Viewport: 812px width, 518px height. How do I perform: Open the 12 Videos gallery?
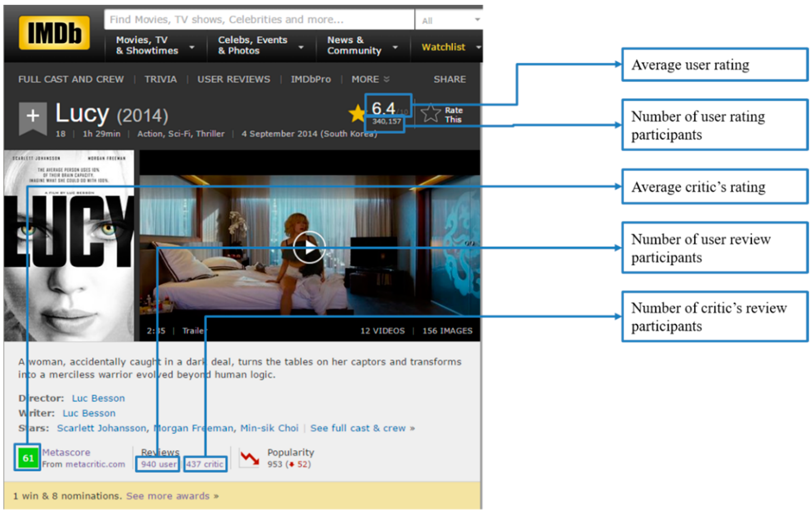pyautogui.click(x=382, y=331)
